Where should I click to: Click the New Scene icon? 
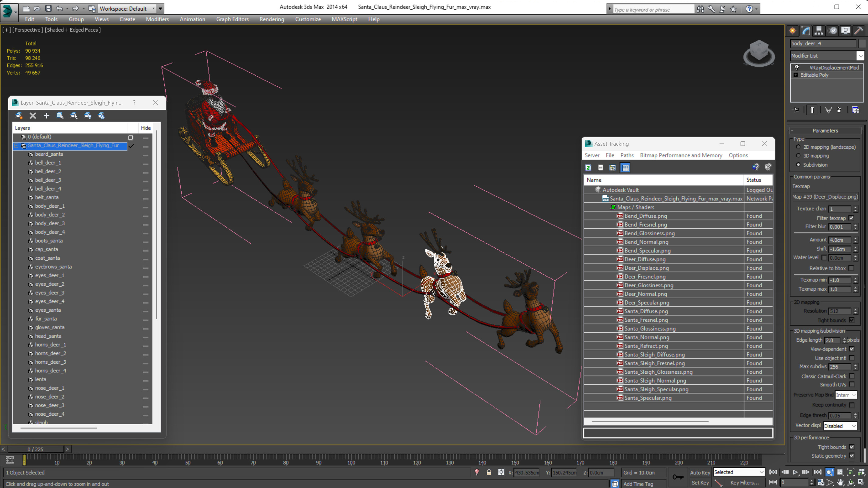[26, 9]
